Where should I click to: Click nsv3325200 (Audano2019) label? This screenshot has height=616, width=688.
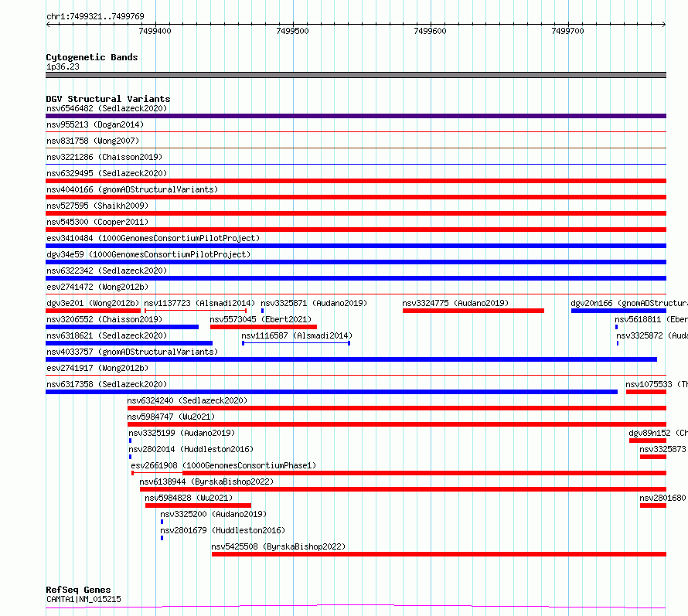(213, 514)
